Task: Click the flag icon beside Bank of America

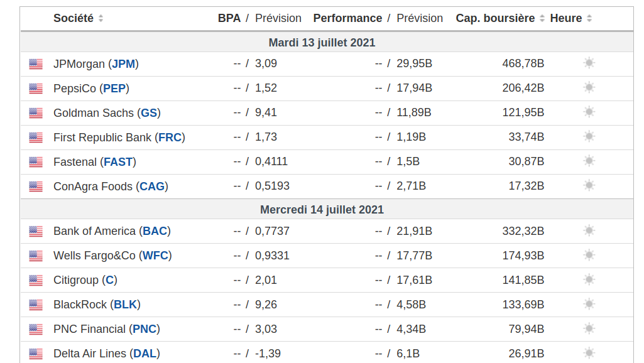Action: click(x=36, y=231)
